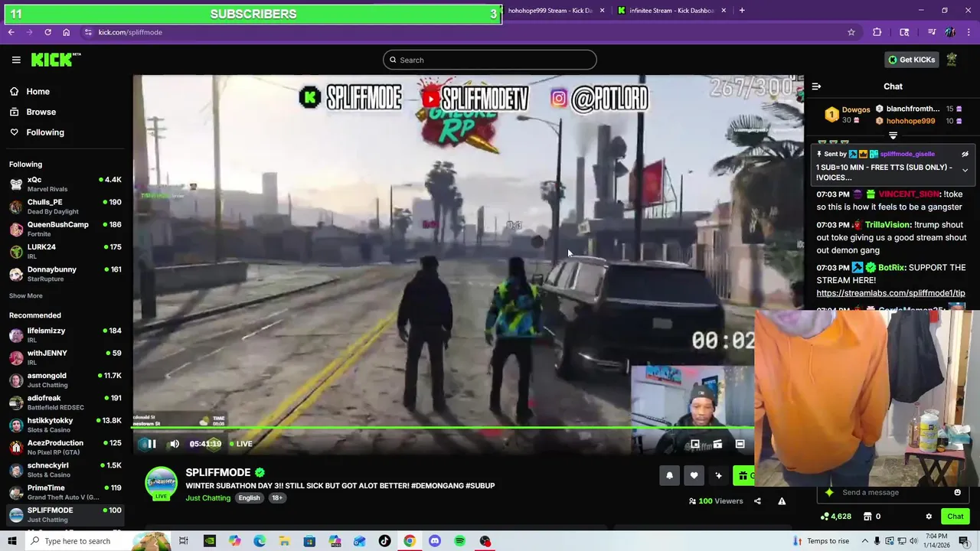Viewport: 980px width, 551px height.
Task: Switch to infinitee Stream Kick Dashboard tab
Action: [671, 11]
